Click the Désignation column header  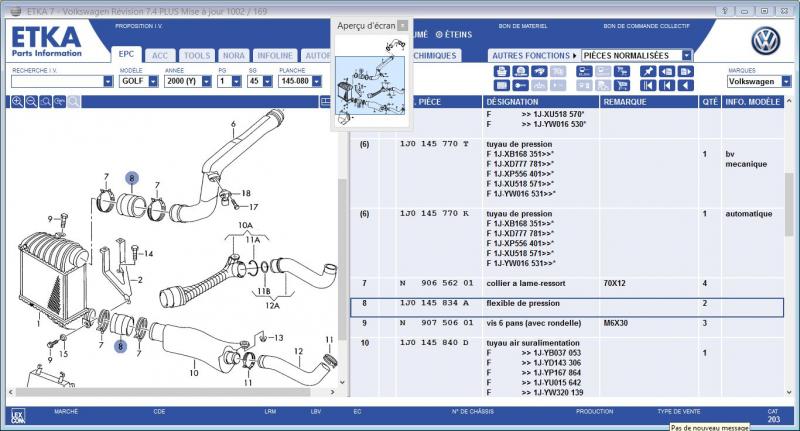coord(540,102)
